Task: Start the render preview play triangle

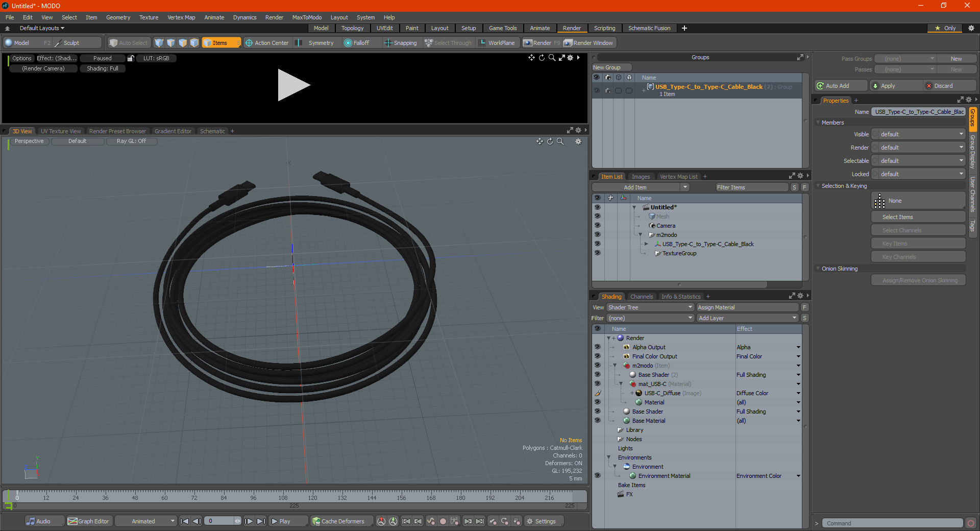Action: [293, 85]
